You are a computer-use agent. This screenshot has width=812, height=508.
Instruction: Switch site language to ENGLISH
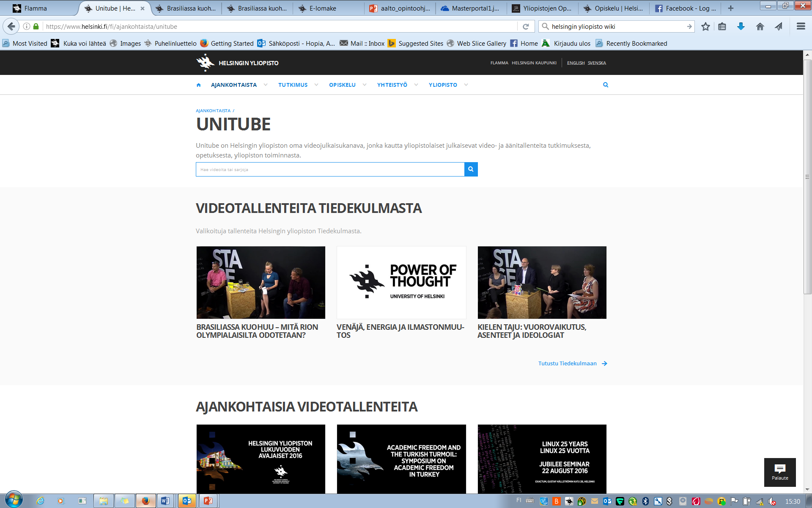point(576,63)
